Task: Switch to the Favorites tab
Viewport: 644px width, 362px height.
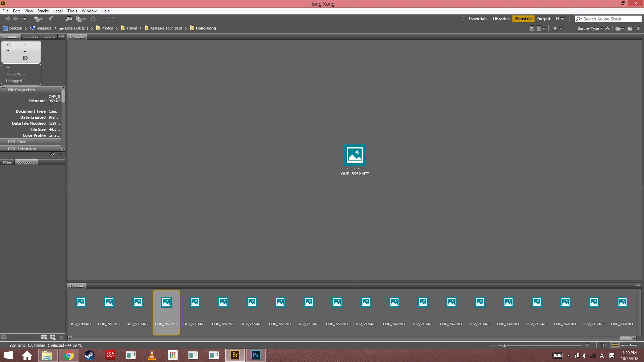Action: coord(30,37)
